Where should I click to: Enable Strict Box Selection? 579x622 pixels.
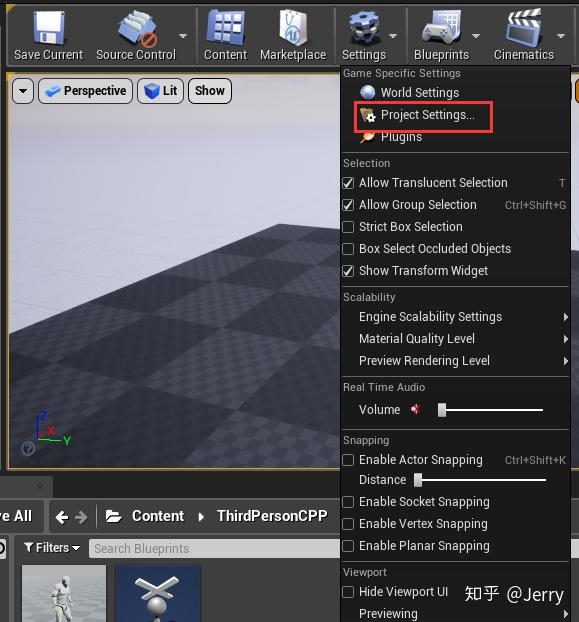click(x=348, y=227)
